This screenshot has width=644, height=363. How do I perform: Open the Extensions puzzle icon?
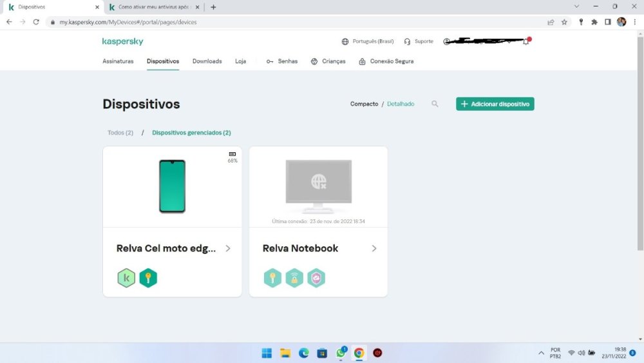(x=594, y=22)
